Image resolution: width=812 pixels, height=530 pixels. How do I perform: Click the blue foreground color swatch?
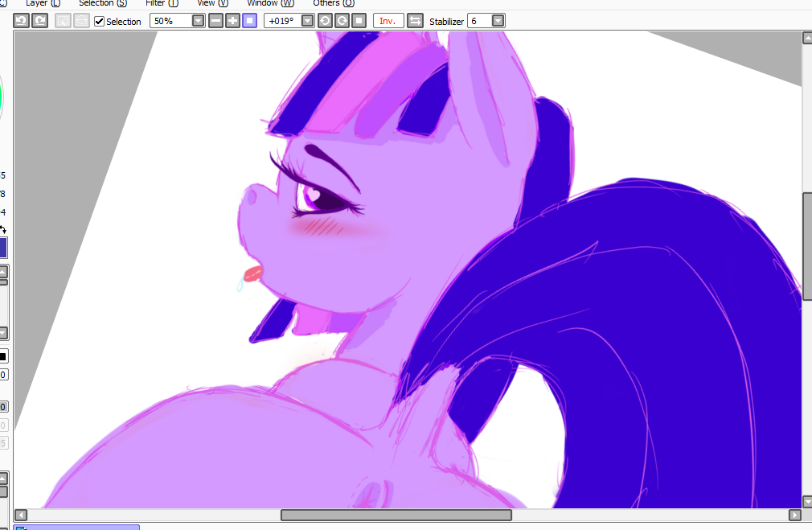(x=3, y=248)
